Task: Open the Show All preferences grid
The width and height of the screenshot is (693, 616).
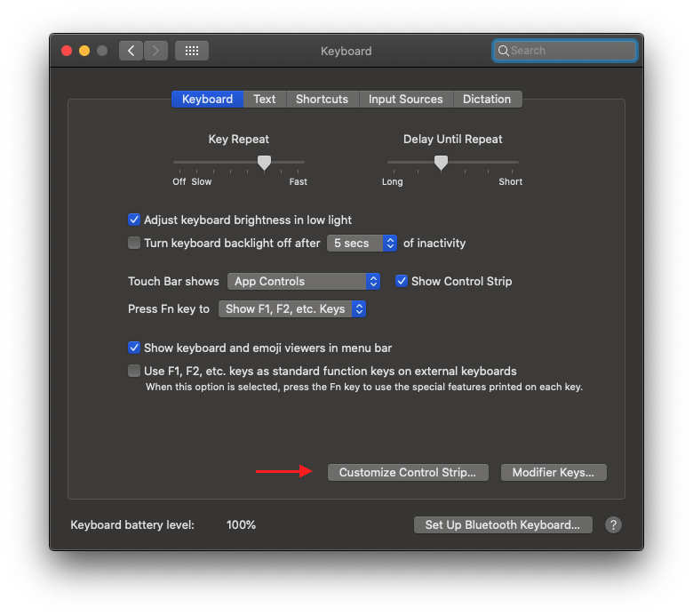Action: pos(192,51)
